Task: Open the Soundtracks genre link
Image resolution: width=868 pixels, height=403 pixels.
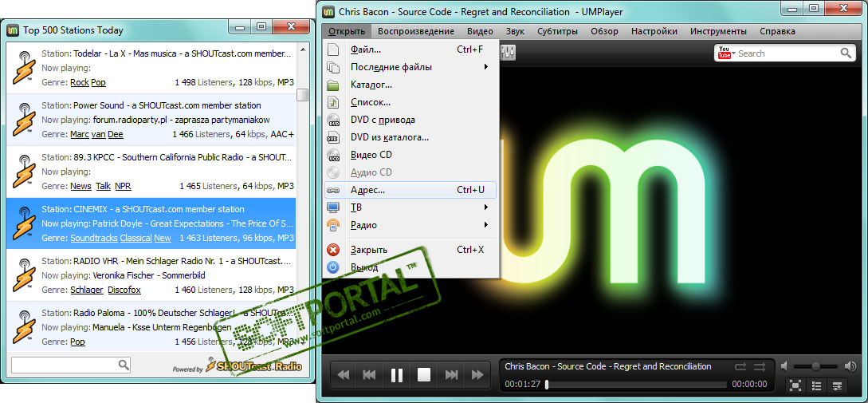Action: click(94, 238)
